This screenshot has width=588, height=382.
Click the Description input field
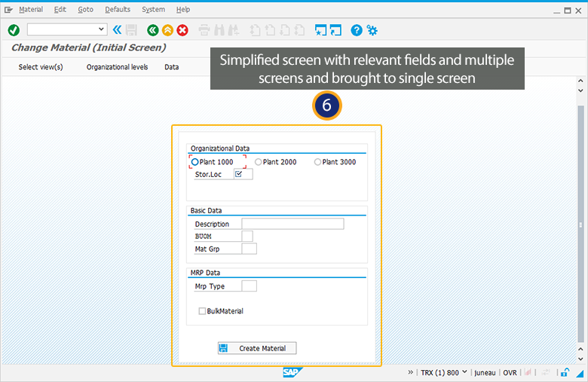pos(293,224)
